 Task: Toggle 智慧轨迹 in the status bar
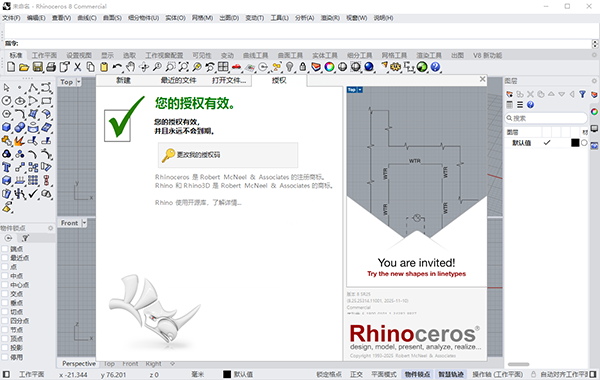coord(451,374)
